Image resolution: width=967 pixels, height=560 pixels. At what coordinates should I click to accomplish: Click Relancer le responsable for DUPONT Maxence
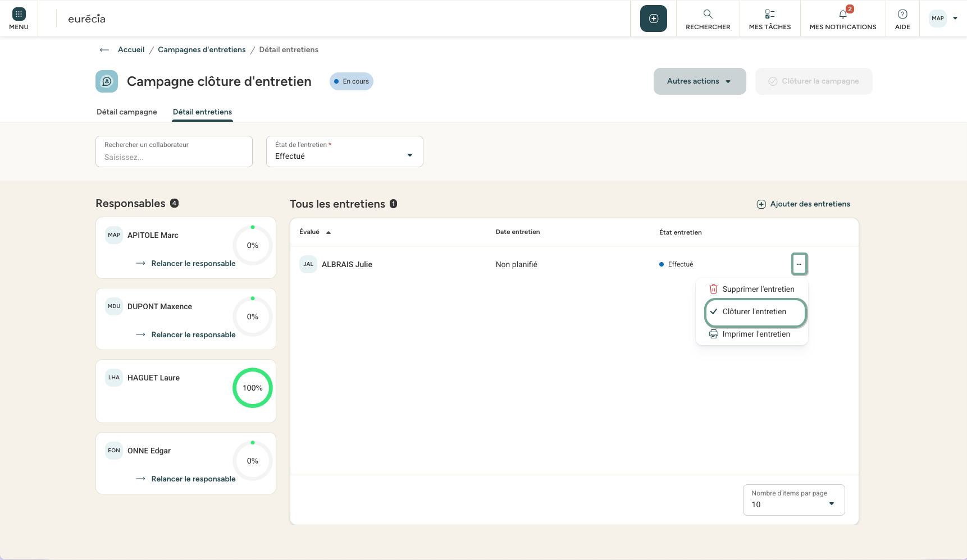193,335
